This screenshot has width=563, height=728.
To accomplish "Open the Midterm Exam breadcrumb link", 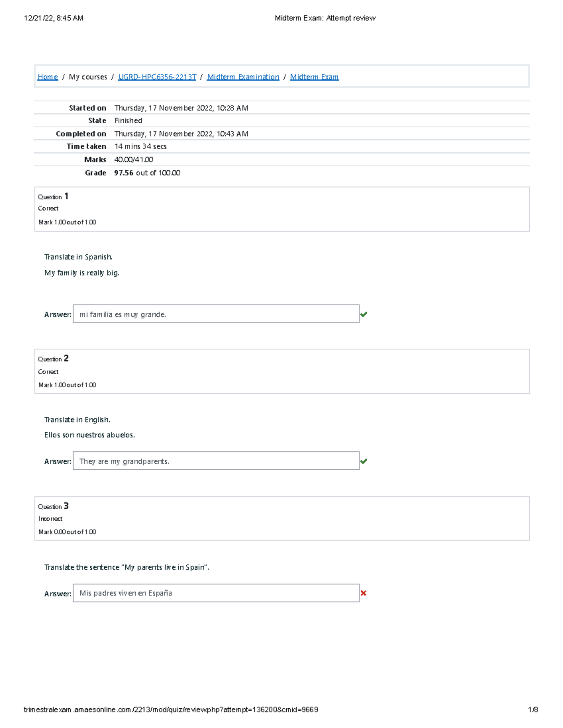I will (314, 77).
